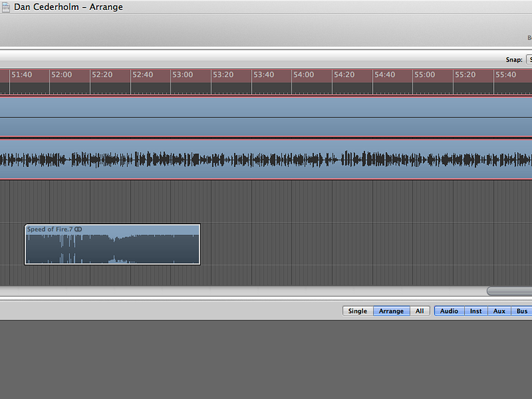Toggle the Inst channel filter
The height and width of the screenshot is (399, 532).
pyautogui.click(x=475, y=311)
